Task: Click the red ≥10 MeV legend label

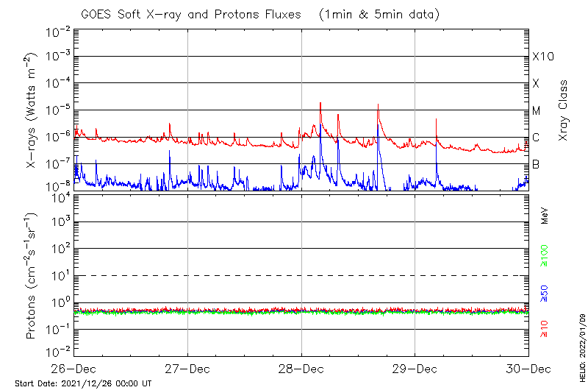Action: coord(545,328)
